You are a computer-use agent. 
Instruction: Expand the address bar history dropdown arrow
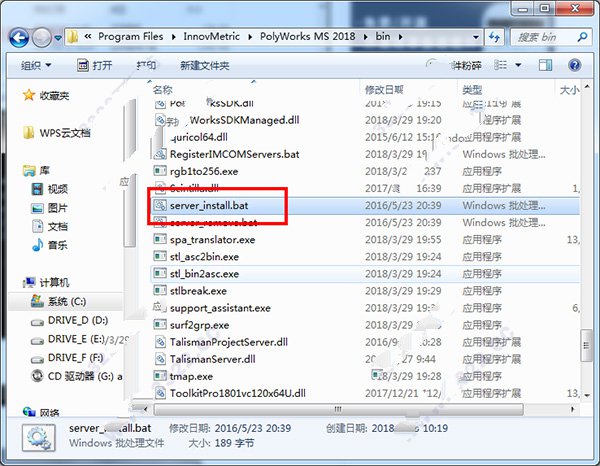476,37
